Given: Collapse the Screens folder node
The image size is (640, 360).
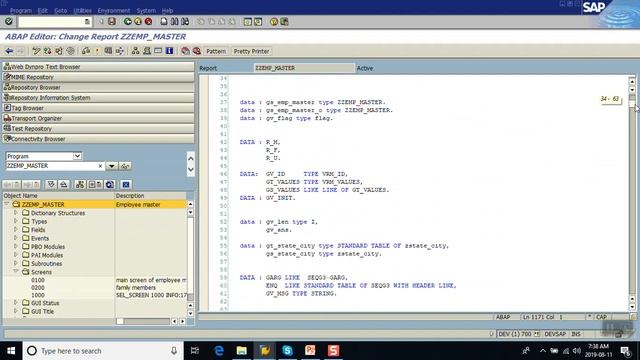Looking at the screenshot, I should (16, 271).
